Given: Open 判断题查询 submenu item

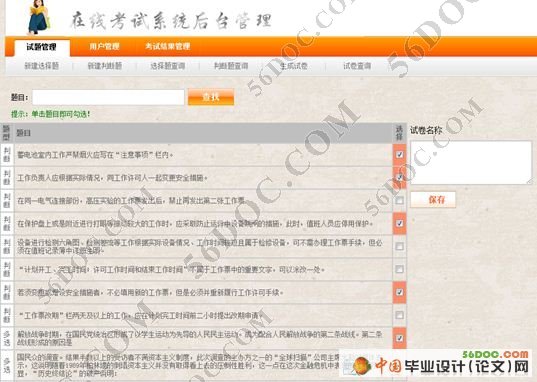Looking at the screenshot, I should click(x=231, y=66).
